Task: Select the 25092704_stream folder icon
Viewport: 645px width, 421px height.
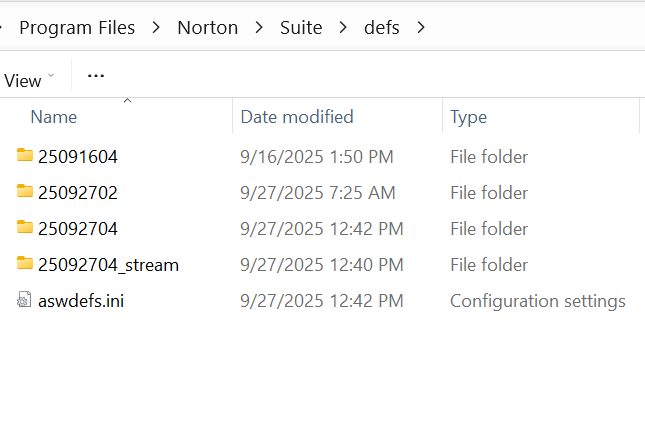Action: click(25, 265)
